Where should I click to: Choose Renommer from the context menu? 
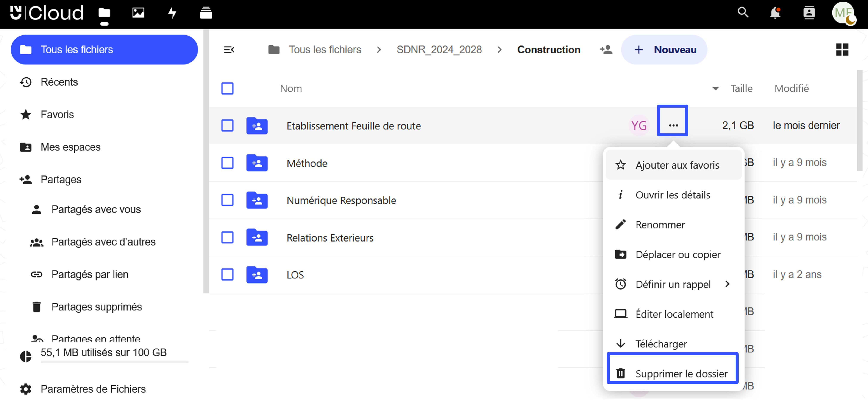coord(660,225)
